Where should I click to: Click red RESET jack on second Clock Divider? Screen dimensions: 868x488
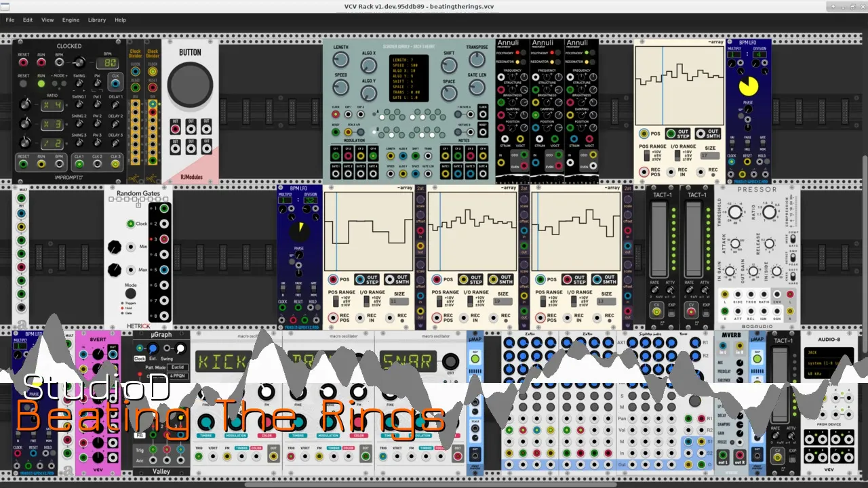(153, 87)
